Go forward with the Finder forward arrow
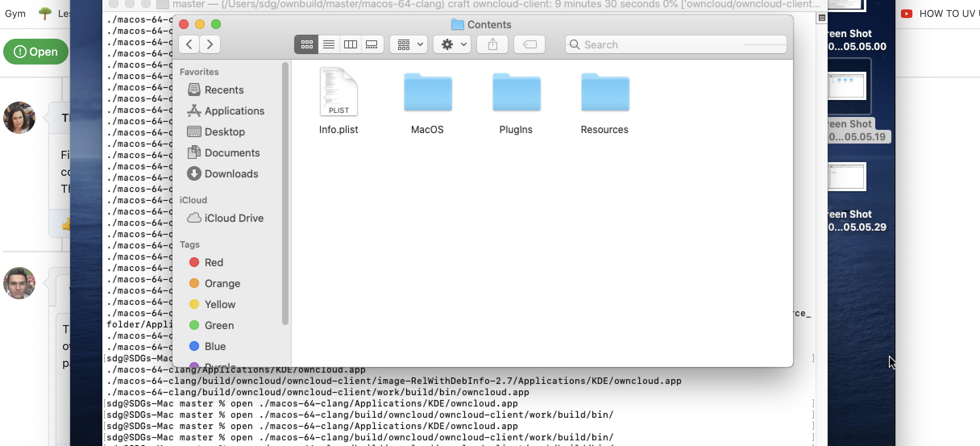Viewport: 980px width, 446px height. (210, 44)
